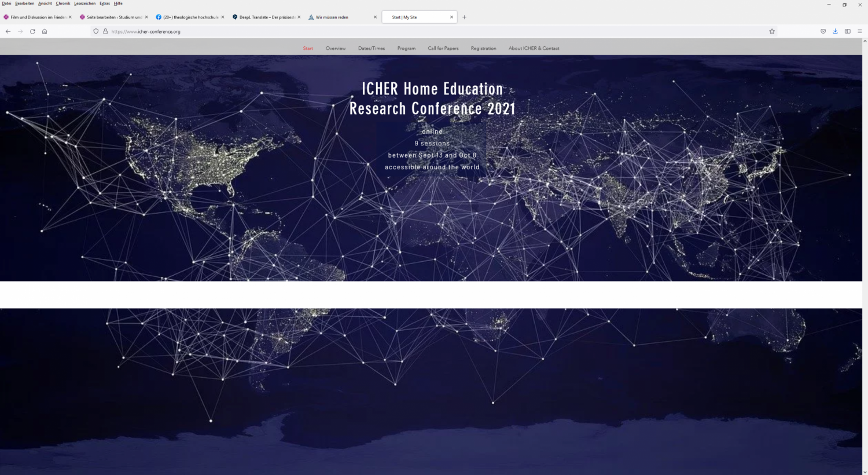Open the Lesezeichen menu
This screenshot has width=868, height=475.
click(84, 3)
